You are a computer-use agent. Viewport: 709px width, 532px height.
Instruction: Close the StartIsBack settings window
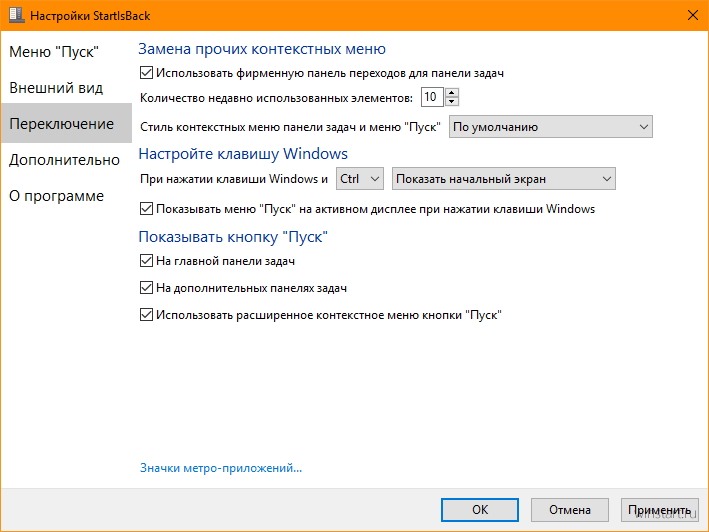point(692,15)
